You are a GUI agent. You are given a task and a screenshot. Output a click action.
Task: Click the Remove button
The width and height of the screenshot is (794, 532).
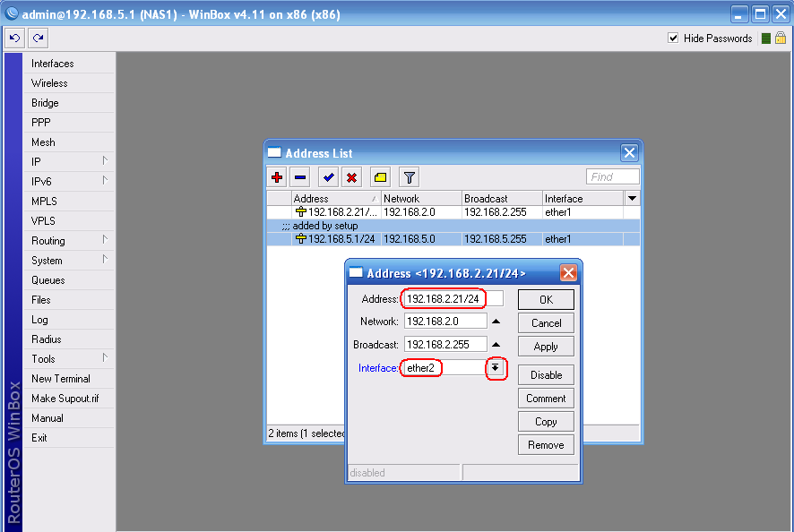click(546, 445)
